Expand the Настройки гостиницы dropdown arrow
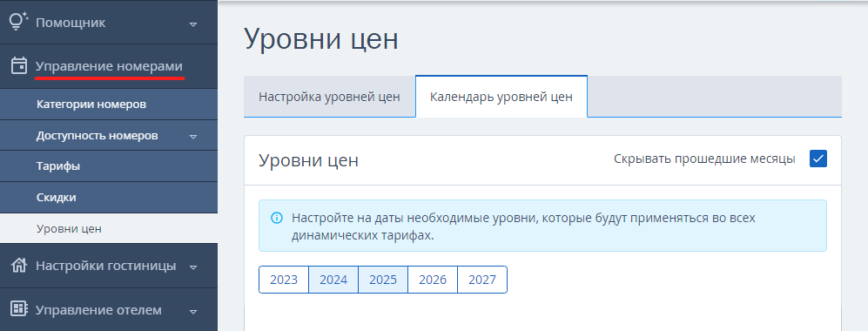 193,267
